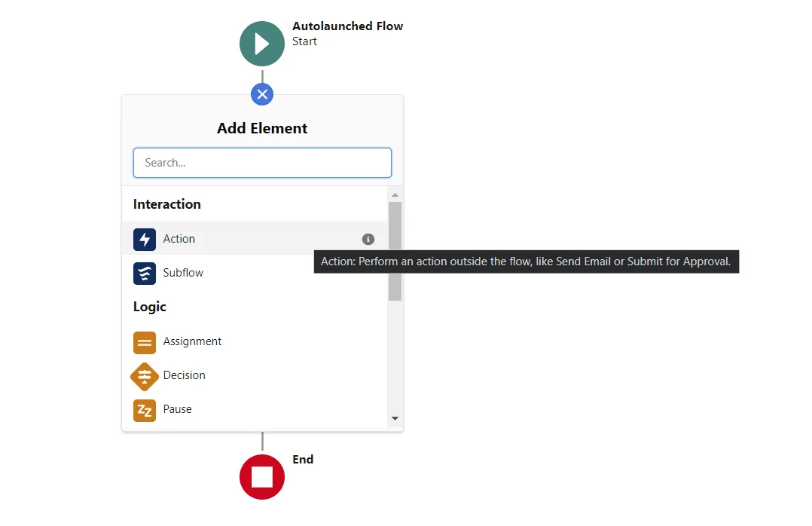The width and height of the screenshot is (812, 526).
Task: Click the scrollbar up arrow
Action: click(395, 194)
